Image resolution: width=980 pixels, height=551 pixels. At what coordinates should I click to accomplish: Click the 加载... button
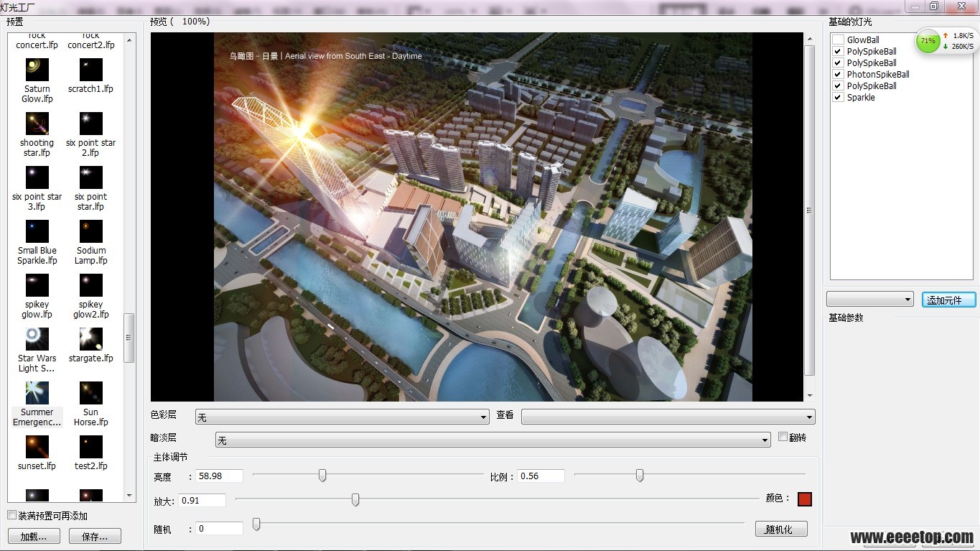(x=34, y=536)
